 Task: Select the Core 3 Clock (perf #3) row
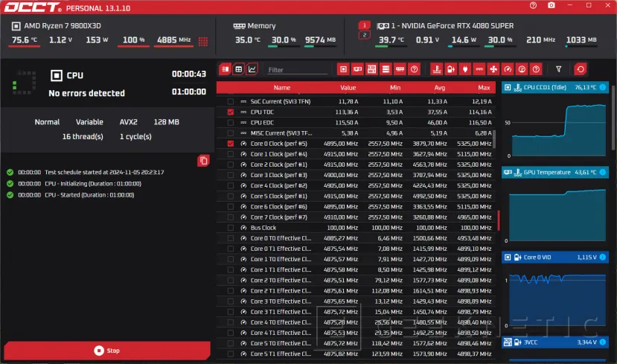[x=356, y=175]
